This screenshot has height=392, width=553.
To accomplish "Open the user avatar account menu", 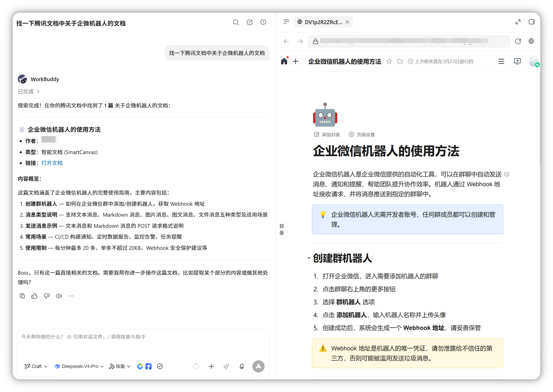I will (534, 61).
